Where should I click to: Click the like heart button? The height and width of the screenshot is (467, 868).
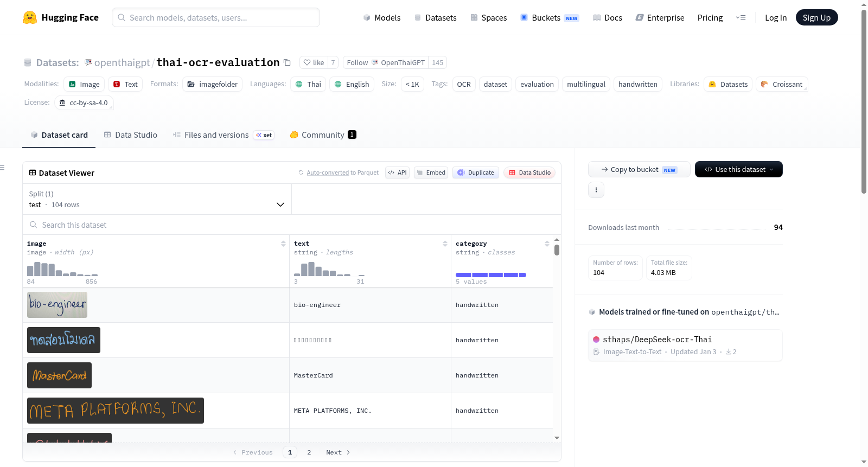(314, 62)
